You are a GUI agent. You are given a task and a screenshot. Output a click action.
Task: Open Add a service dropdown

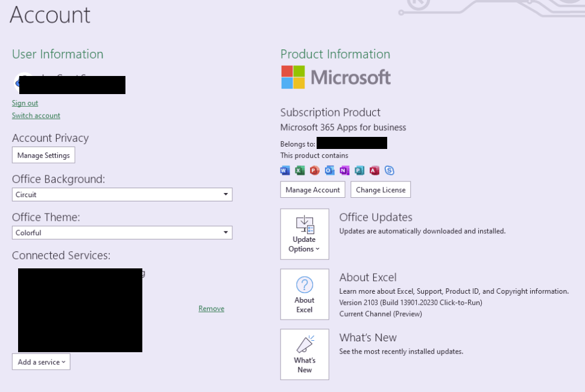(x=41, y=362)
